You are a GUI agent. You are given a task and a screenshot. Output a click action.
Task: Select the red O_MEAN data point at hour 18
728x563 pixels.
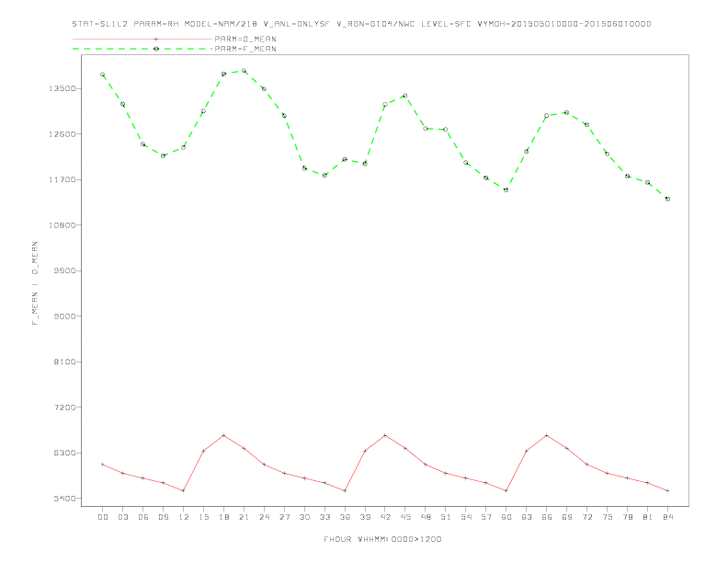pyautogui.click(x=223, y=435)
